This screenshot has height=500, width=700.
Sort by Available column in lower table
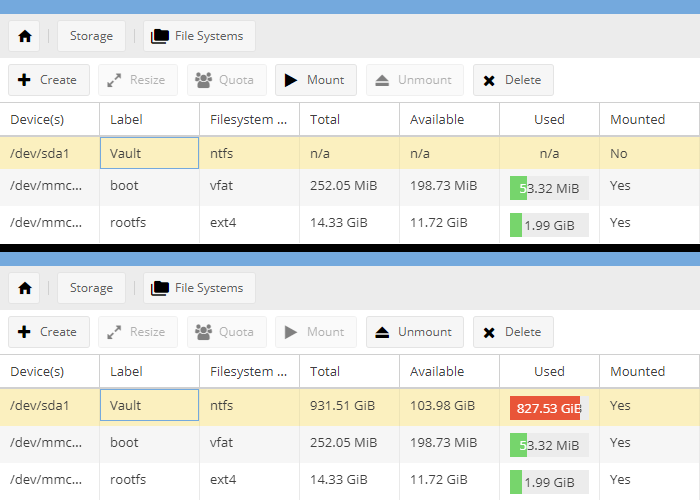(450, 372)
